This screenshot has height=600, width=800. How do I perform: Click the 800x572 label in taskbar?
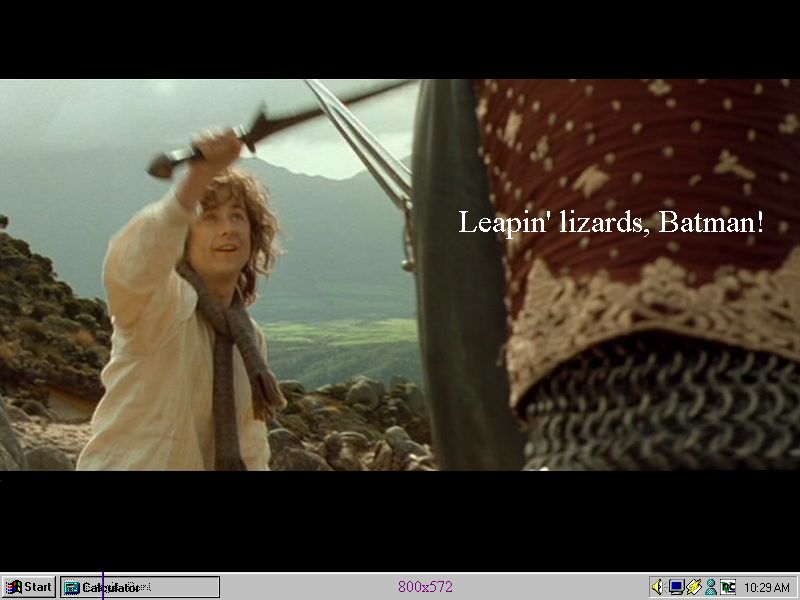425,587
